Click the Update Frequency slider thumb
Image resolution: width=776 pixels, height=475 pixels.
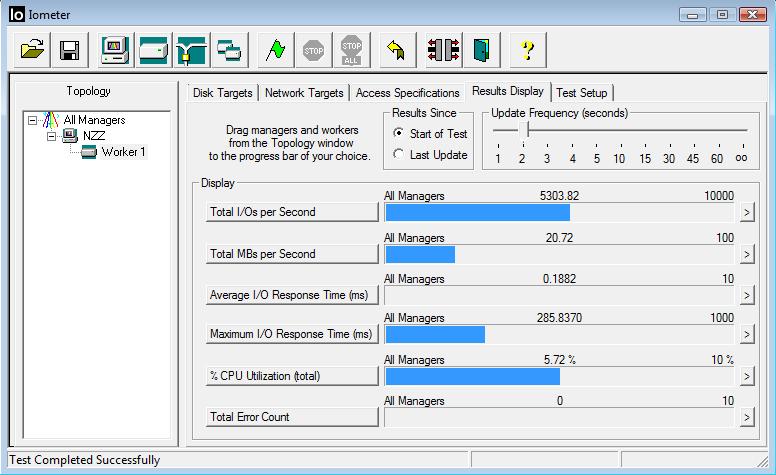tap(523, 132)
